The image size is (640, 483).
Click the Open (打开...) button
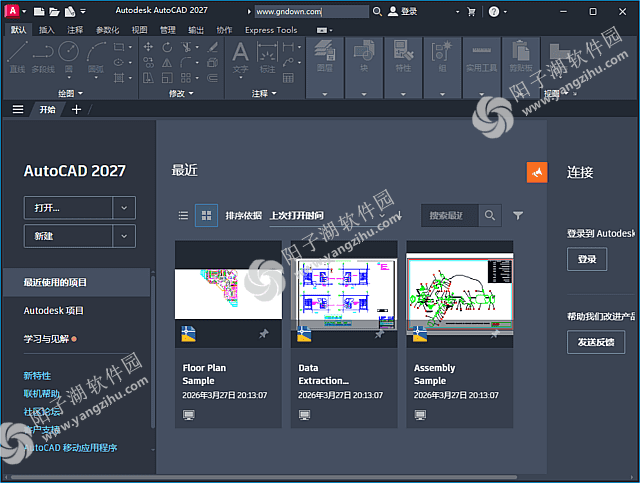(x=68, y=208)
